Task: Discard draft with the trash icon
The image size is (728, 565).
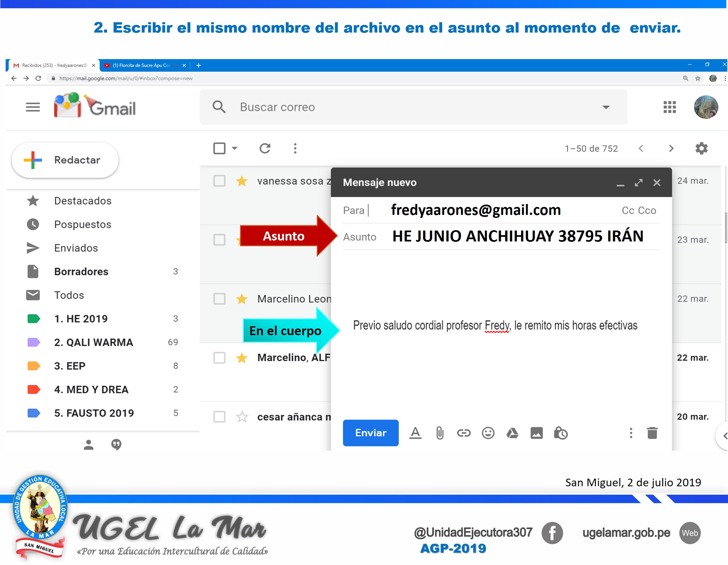Action: point(652,433)
